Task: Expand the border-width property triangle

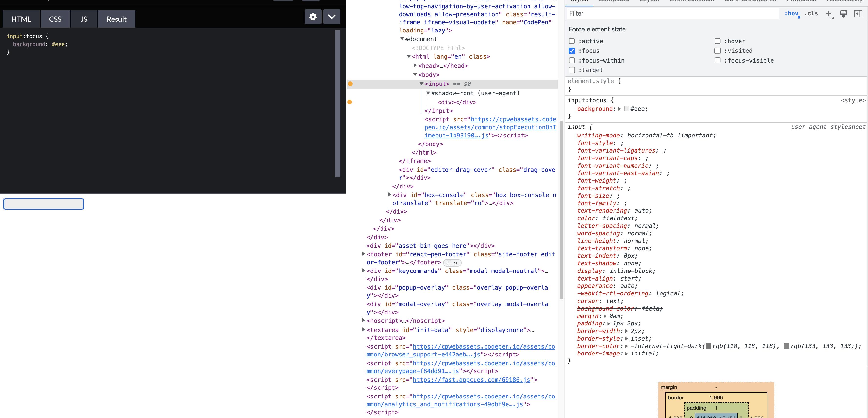Action: point(626,331)
